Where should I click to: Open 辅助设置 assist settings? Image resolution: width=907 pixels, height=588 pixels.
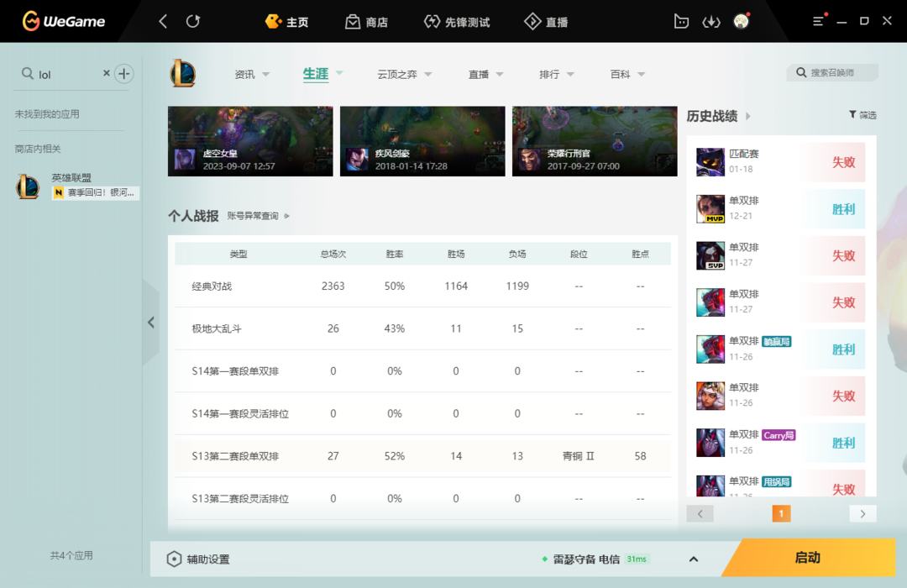click(198, 559)
